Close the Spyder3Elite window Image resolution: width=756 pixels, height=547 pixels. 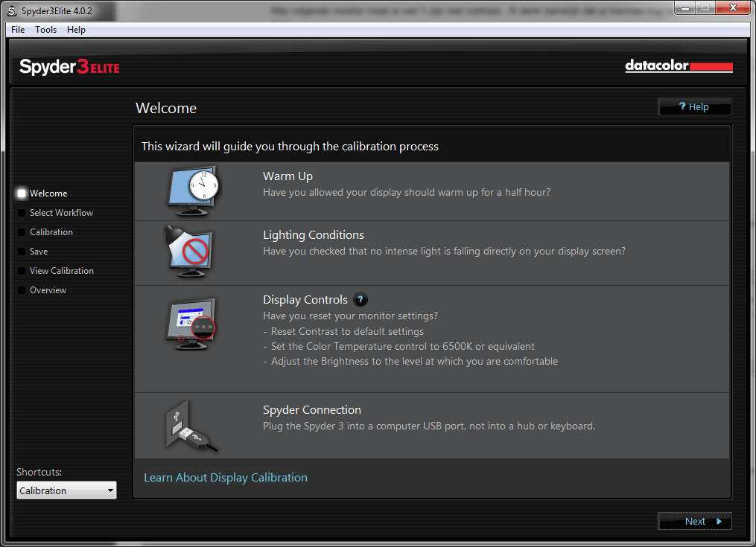click(733, 8)
